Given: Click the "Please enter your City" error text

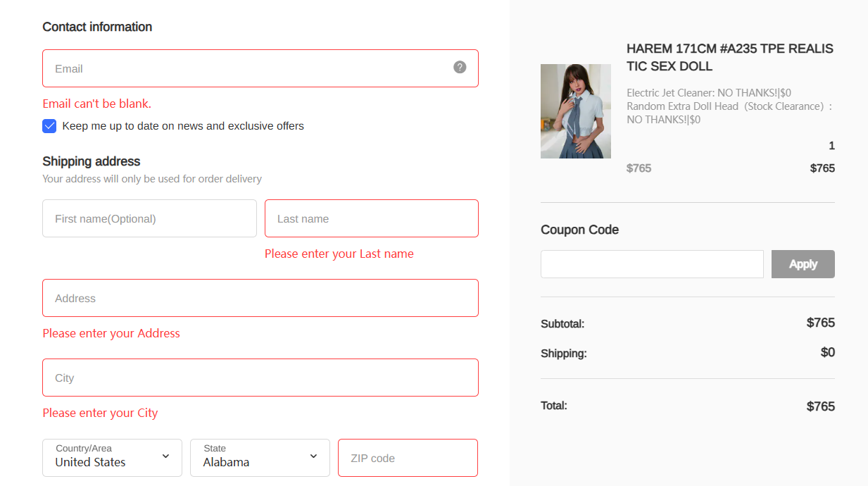Looking at the screenshot, I should [x=100, y=413].
